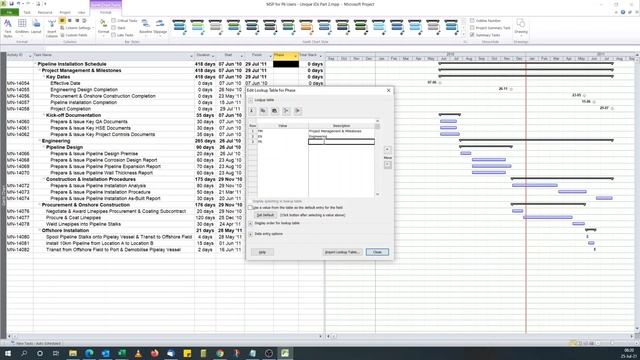
Task: Collapse the Engineering summary task
Action: (x=40, y=141)
